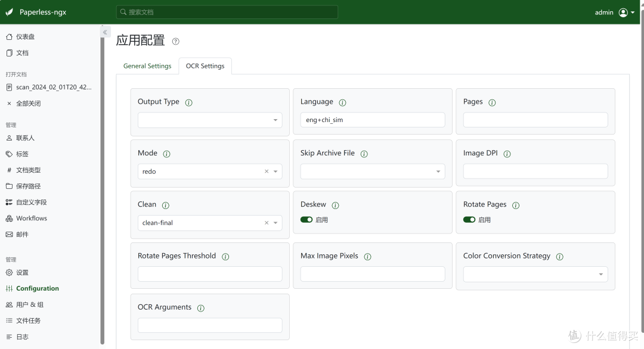Image resolution: width=644 pixels, height=349 pixels.
Task: Click the Output Type info icon
Action: point(189,102)
